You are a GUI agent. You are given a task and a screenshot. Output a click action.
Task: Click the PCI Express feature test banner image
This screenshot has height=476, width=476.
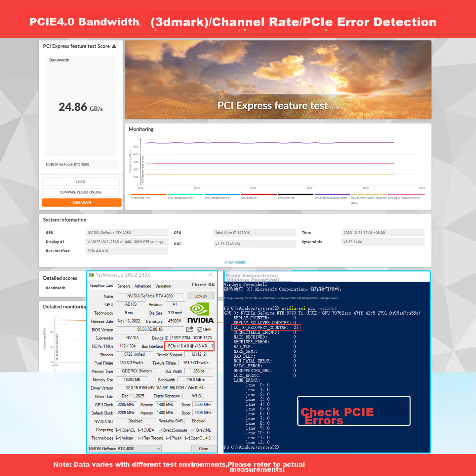coord(278,80)
